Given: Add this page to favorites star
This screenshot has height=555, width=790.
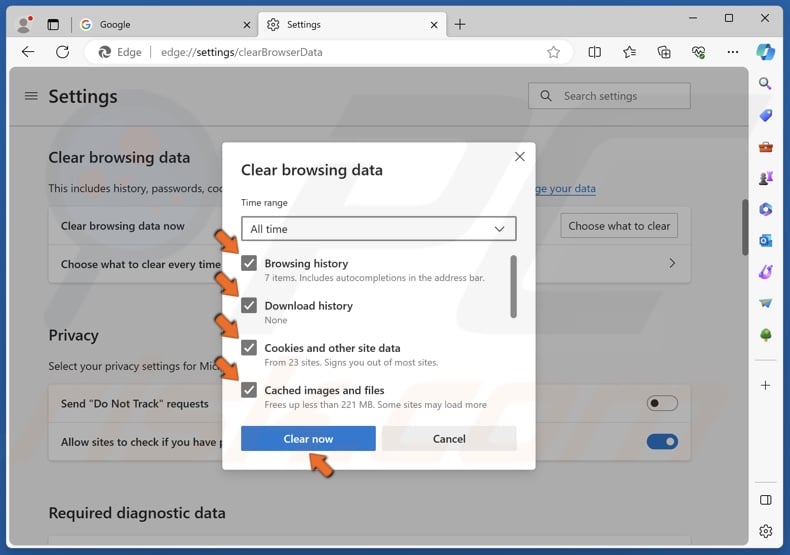Looking at the screenshot, I should (x=553, y=52).
